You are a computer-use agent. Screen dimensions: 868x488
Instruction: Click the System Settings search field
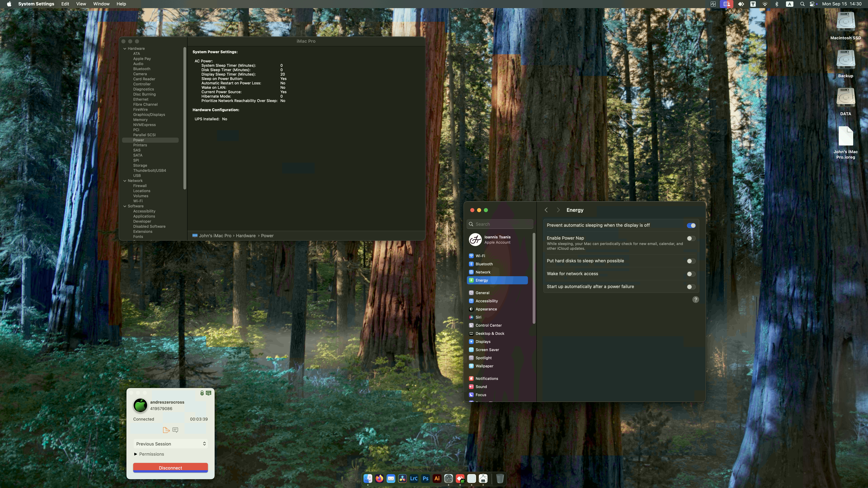tap(500, 224)
